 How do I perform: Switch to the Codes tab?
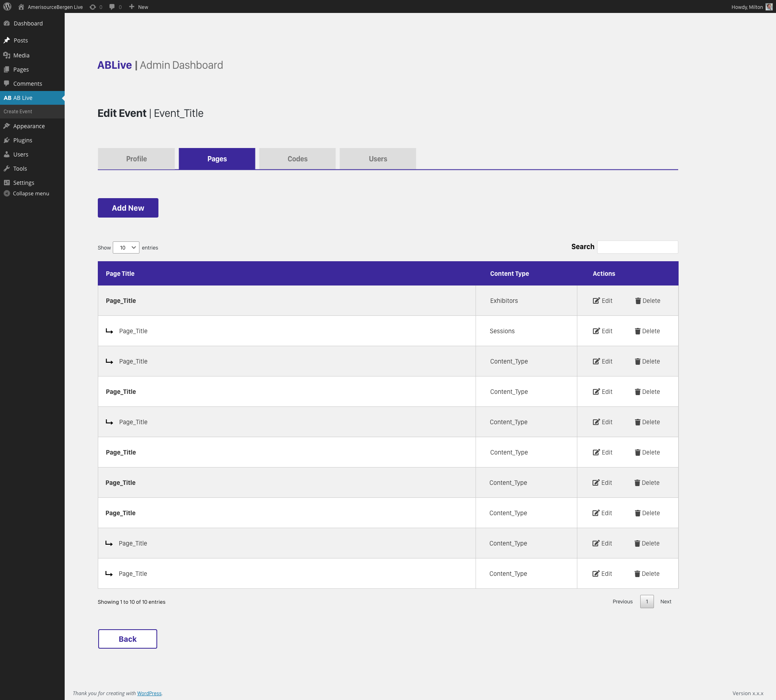click(297, 159)
